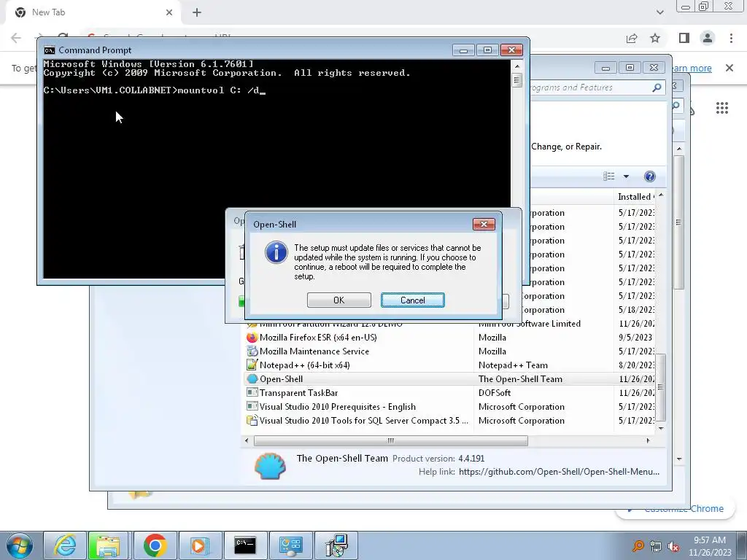Open the Chrome three-dot menu
The height and width of the screenshot is (560, 747).
731,38
